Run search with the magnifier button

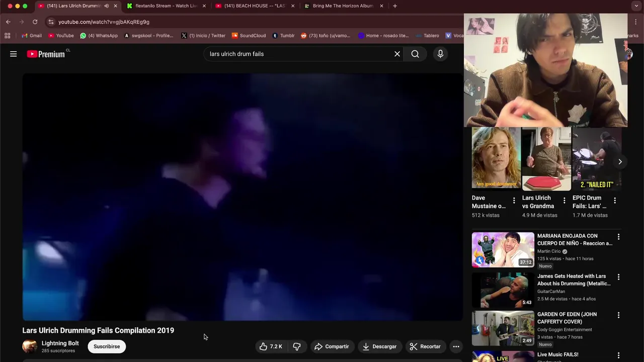(415, 54)
